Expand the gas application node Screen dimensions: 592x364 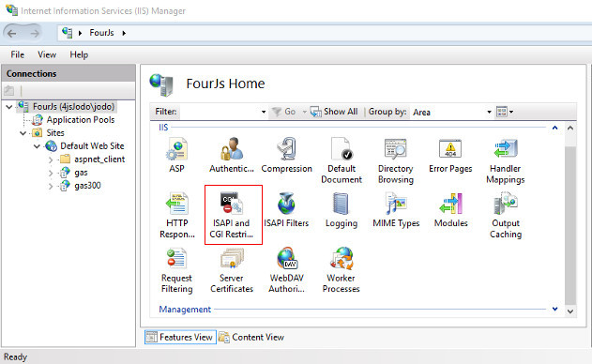(51, 173)
